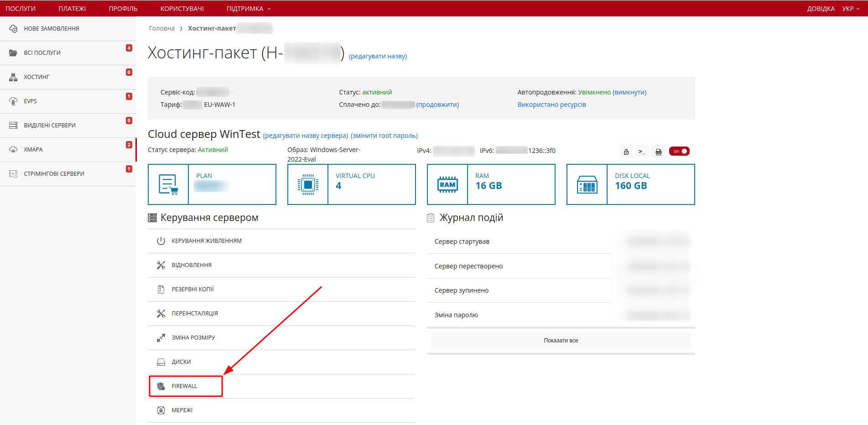The height and width of the screenshot is (425, 868).
Task: Click (редагувати назву) link next to package title
Action: pos(378,56)
